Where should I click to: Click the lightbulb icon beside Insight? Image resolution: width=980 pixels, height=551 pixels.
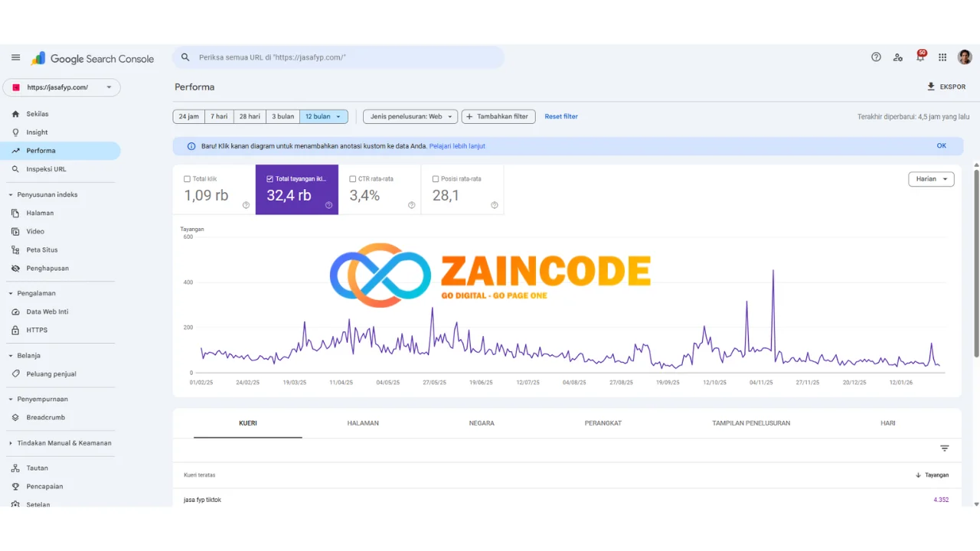point(15,132)
